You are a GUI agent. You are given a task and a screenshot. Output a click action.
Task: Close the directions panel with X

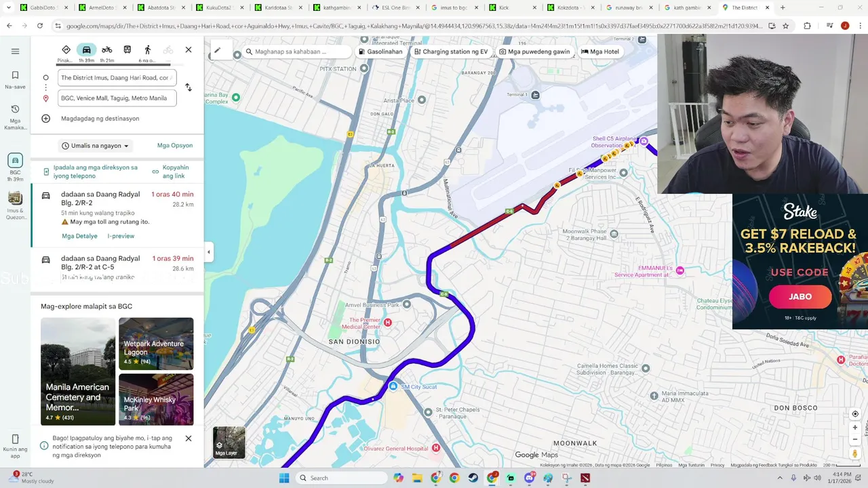tap(189, 50)
